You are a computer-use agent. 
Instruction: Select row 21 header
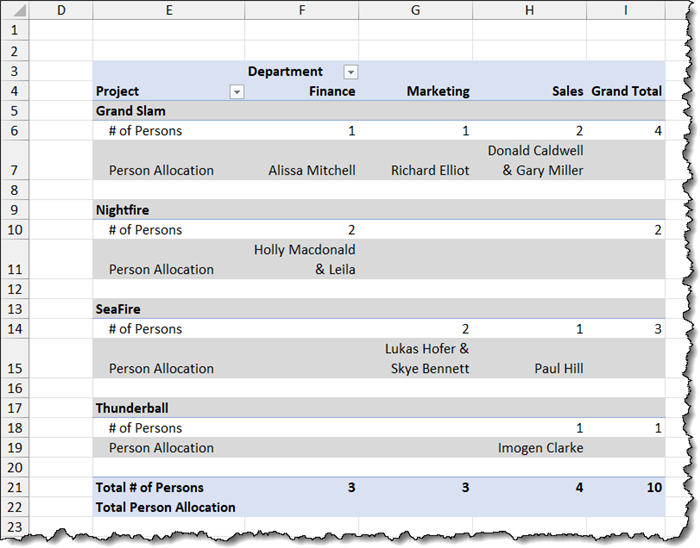point(14,487)
